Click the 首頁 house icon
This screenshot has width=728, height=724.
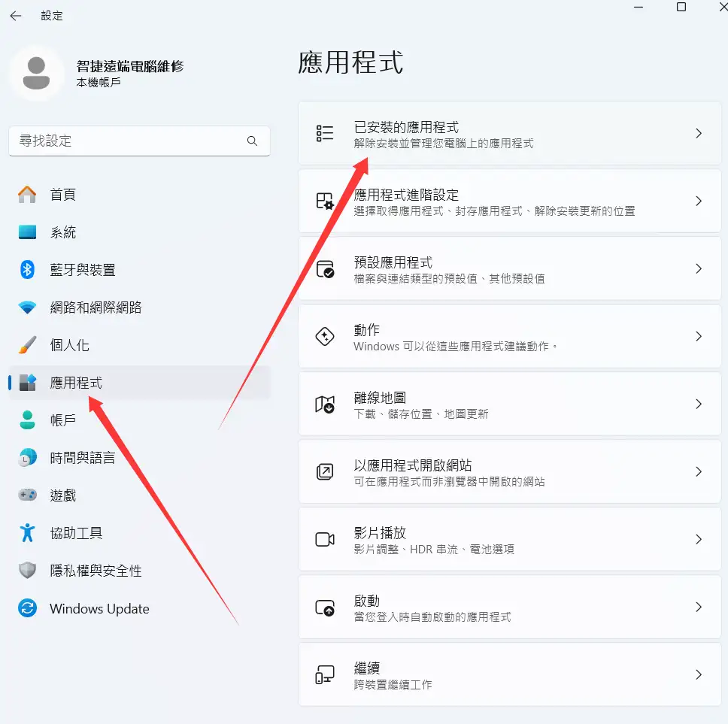(x=27, y=195)
